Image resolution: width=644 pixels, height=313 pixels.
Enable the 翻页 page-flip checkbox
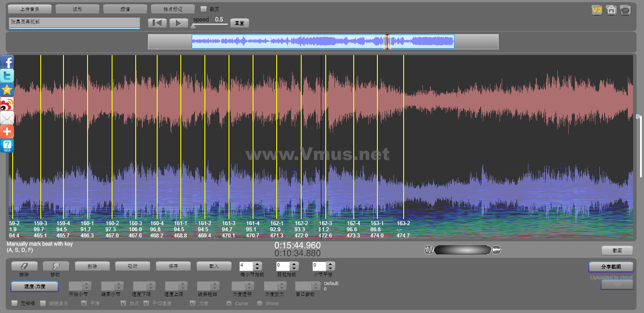[204, 9]
